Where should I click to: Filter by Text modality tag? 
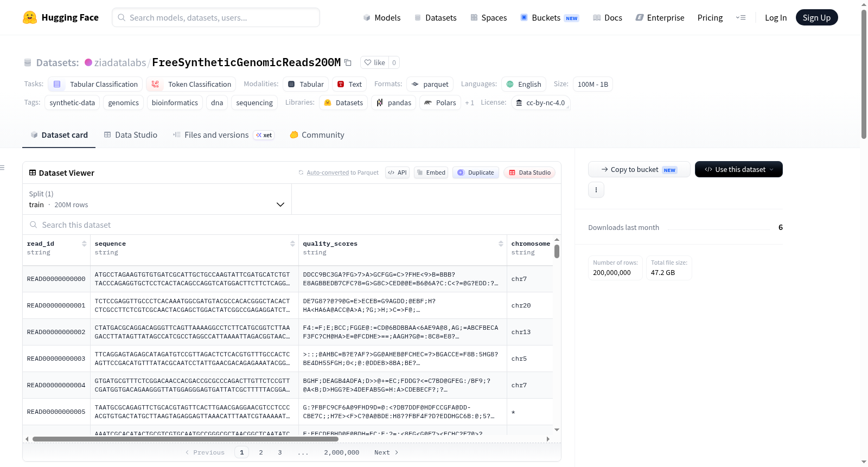point(349,84)
